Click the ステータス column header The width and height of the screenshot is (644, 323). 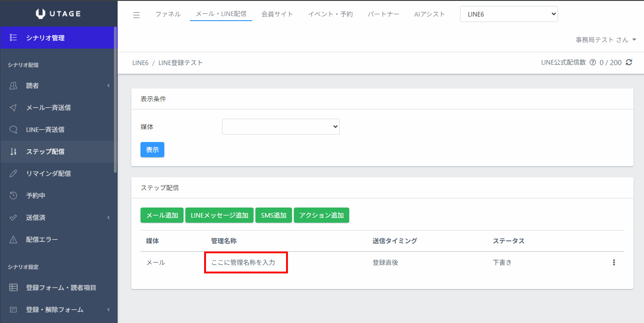click(x=509, y=241)
